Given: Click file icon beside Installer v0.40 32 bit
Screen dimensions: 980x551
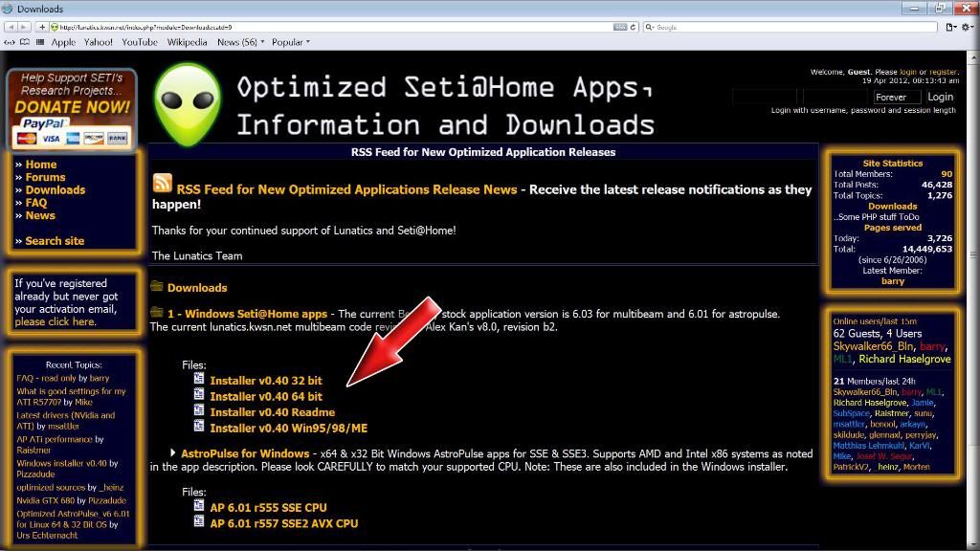Looking at the screenshot, I should point(199,380).
